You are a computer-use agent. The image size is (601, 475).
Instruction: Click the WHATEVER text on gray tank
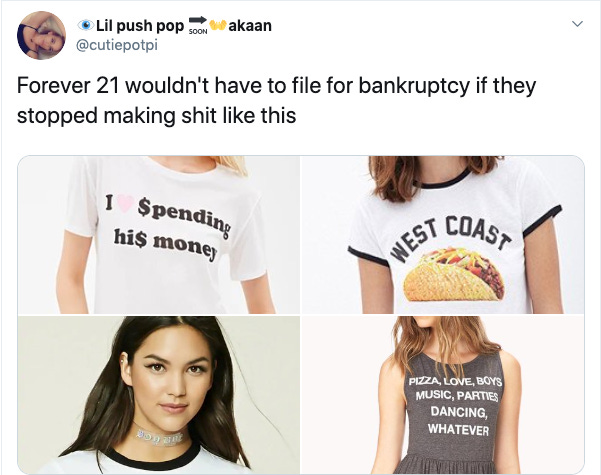458,429
